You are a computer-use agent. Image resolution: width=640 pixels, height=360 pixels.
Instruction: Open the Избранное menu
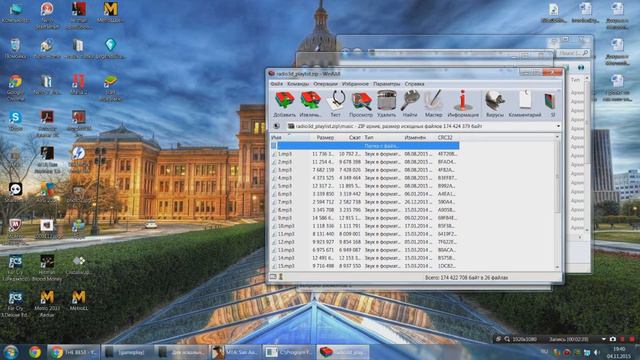tap(355, 84)
